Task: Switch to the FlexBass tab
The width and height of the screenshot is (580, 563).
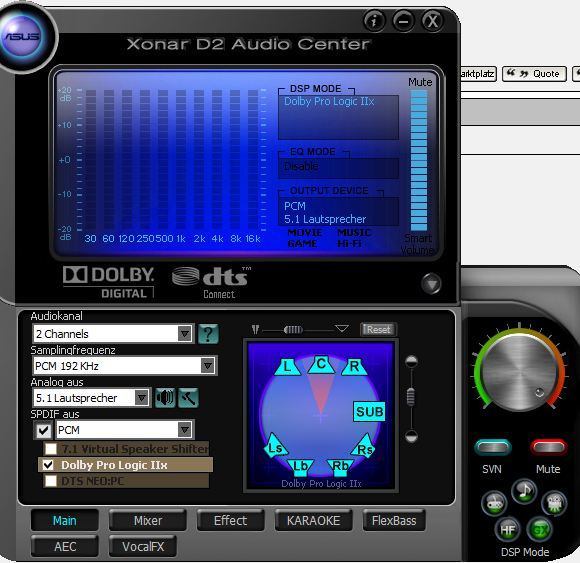Action: 394,520
